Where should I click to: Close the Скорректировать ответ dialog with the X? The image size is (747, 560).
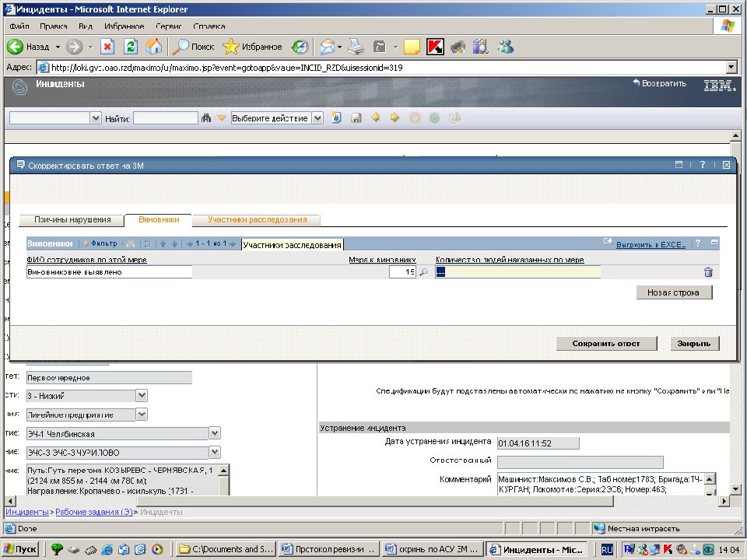pos(727,165)
